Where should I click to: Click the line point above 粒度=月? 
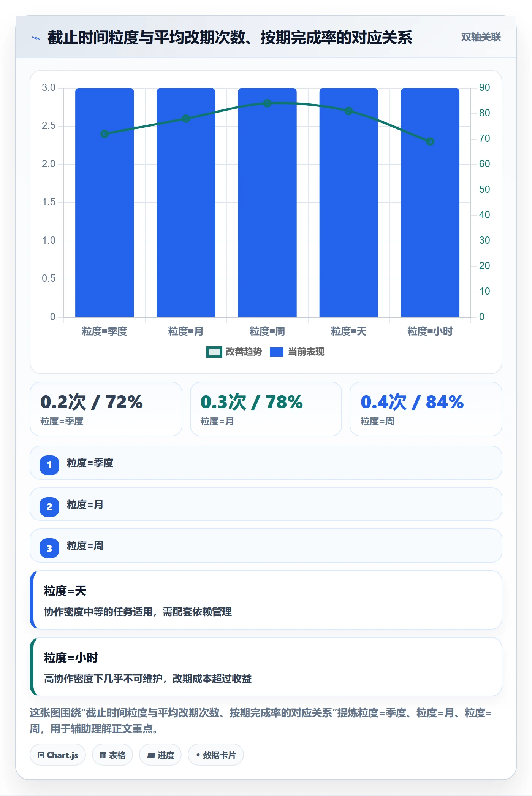(186, 119)
